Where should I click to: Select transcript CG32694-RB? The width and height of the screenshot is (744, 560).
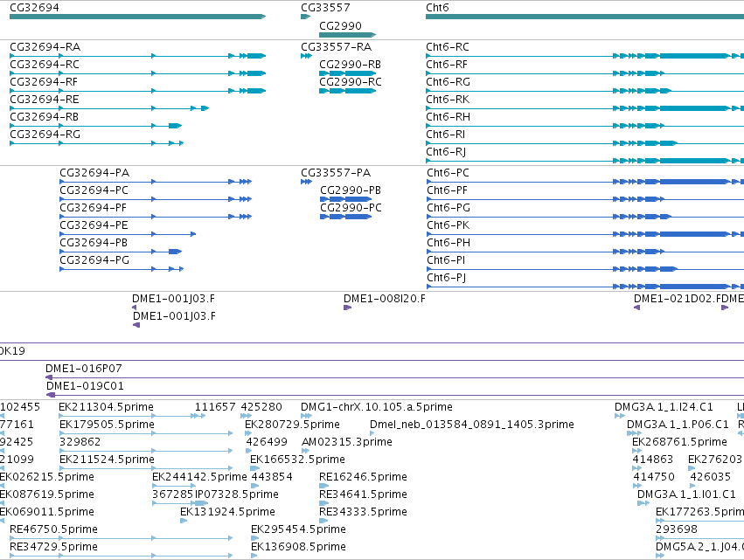pyautogui.click(x=95, y=126)
